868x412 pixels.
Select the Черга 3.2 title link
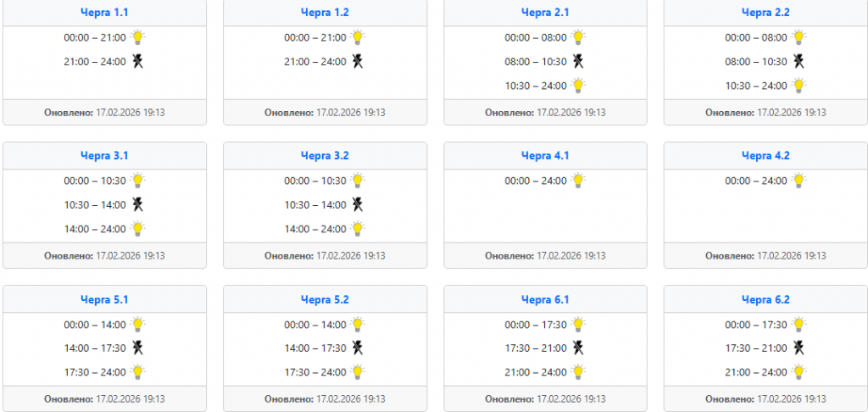(325, 156)
